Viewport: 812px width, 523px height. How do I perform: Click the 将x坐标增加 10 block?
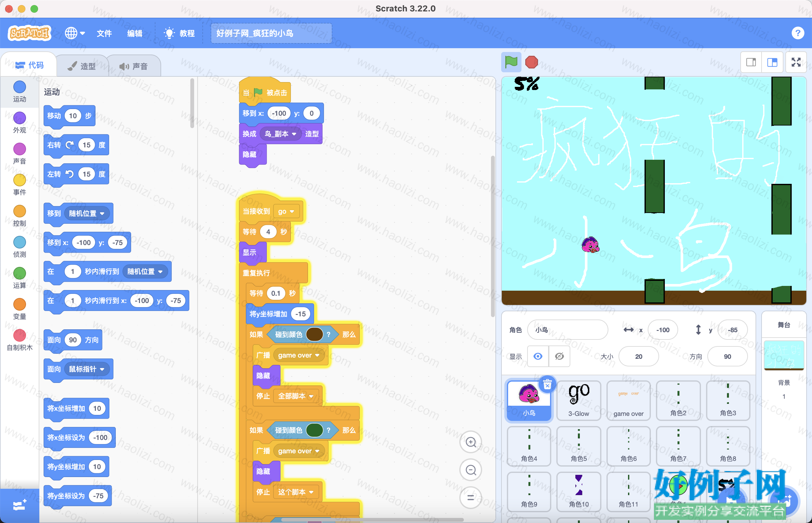click(76, 408)
